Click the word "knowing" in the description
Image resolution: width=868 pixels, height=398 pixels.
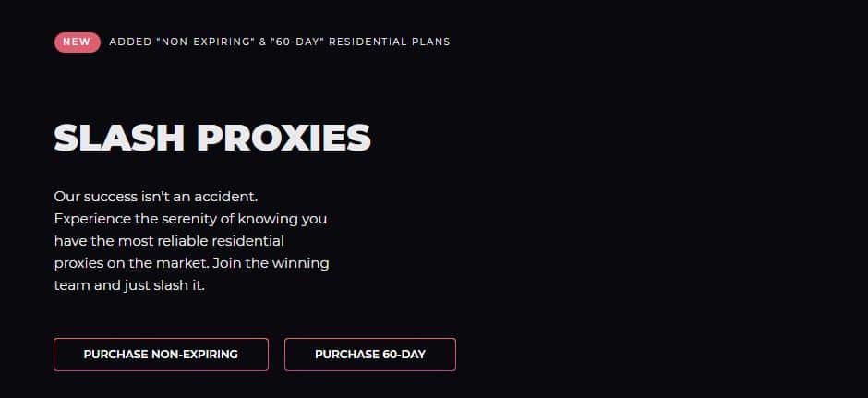point(268,219)
